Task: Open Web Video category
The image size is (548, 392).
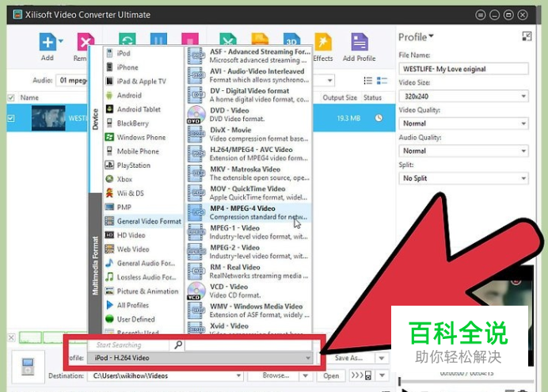Action: coord(143,249)
